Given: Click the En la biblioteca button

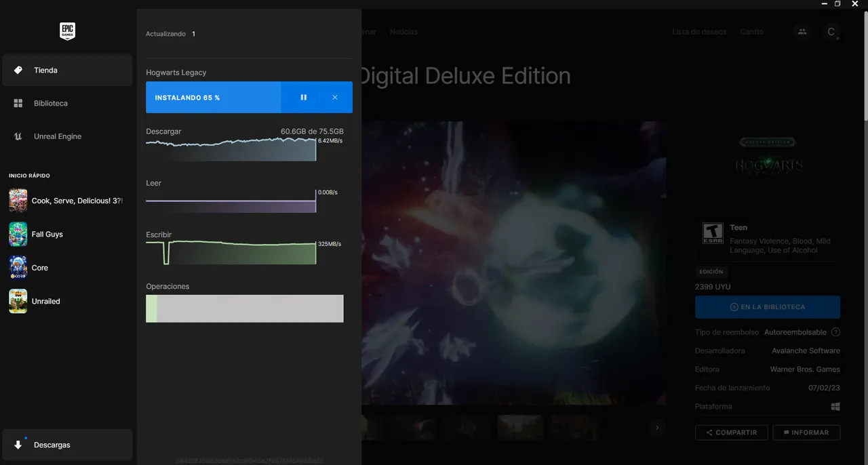Looking at the screenshot, I should point(768,307).
